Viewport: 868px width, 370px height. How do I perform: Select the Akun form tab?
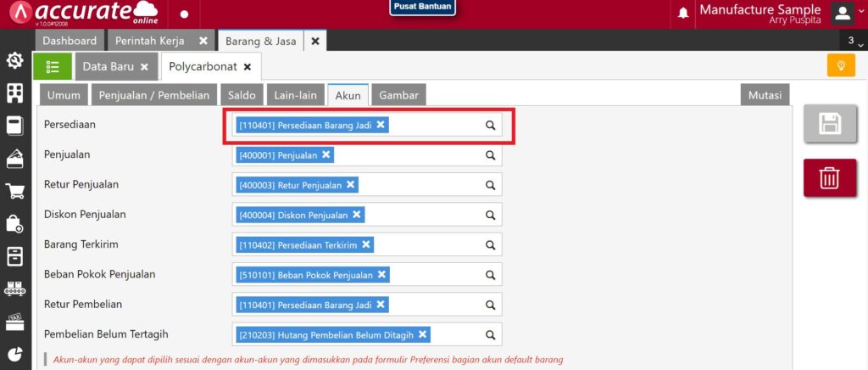click(x=348, y=95)
